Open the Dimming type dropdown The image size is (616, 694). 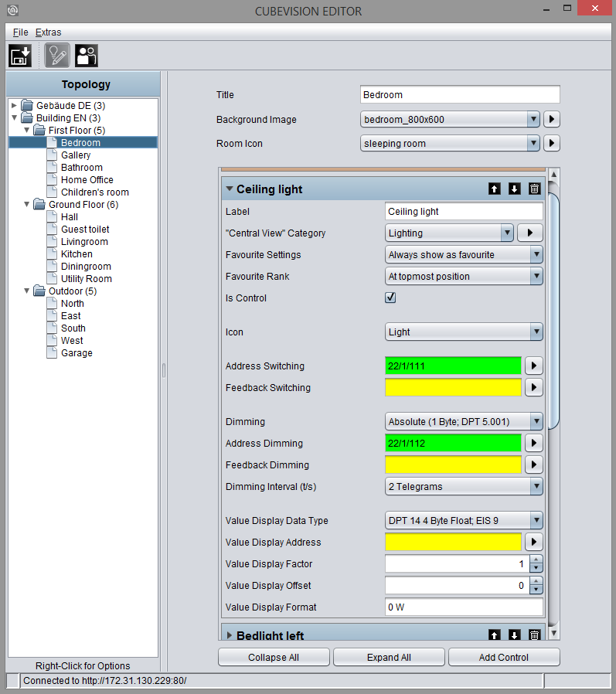tap(464, 421)
